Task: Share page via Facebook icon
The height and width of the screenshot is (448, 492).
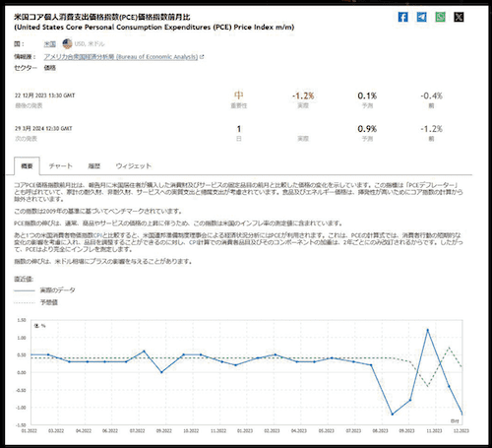Action: pos(402,17)
